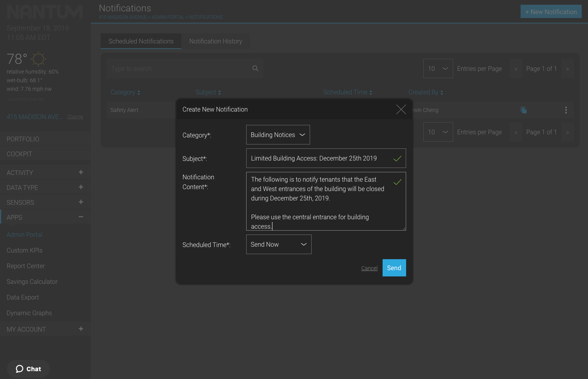Click the Change building link
Image resolution: width=588 pixels, height=379 pixels.
(x=75, y=117)
